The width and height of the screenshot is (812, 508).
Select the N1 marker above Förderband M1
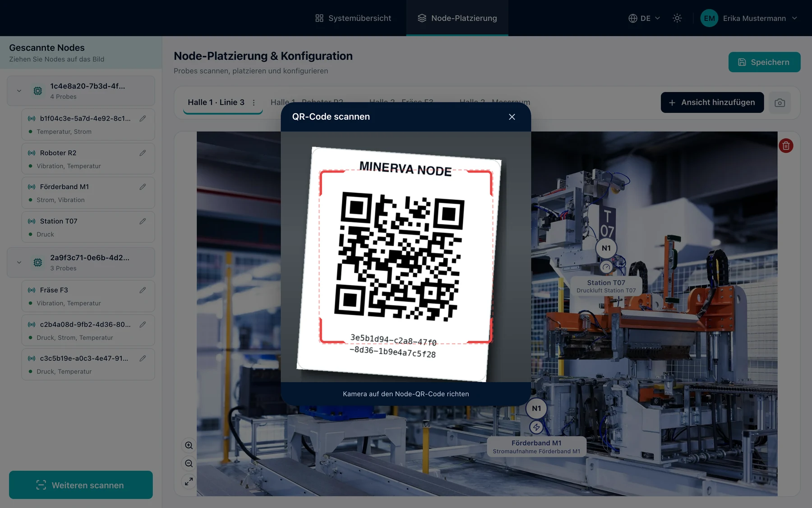536,409
